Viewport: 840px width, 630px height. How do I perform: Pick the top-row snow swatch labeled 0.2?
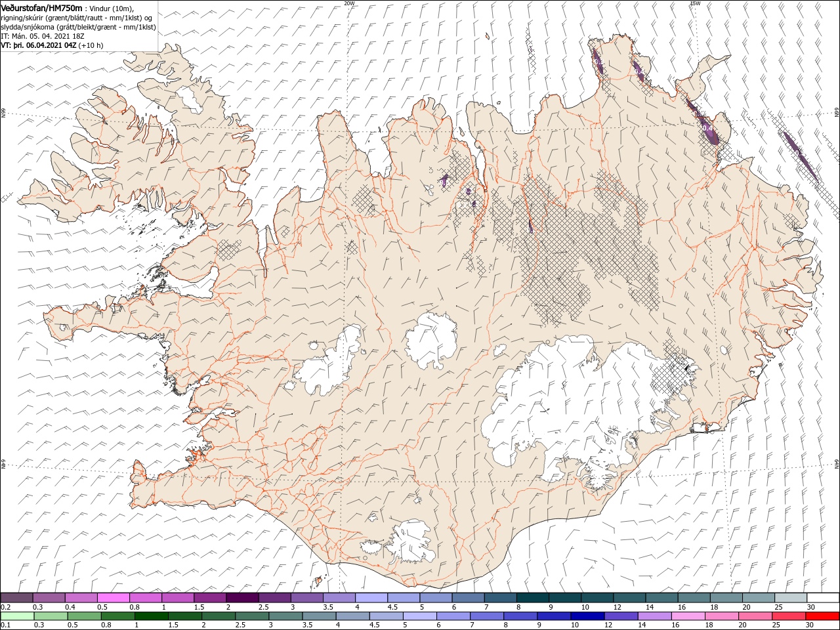(16, 597)
